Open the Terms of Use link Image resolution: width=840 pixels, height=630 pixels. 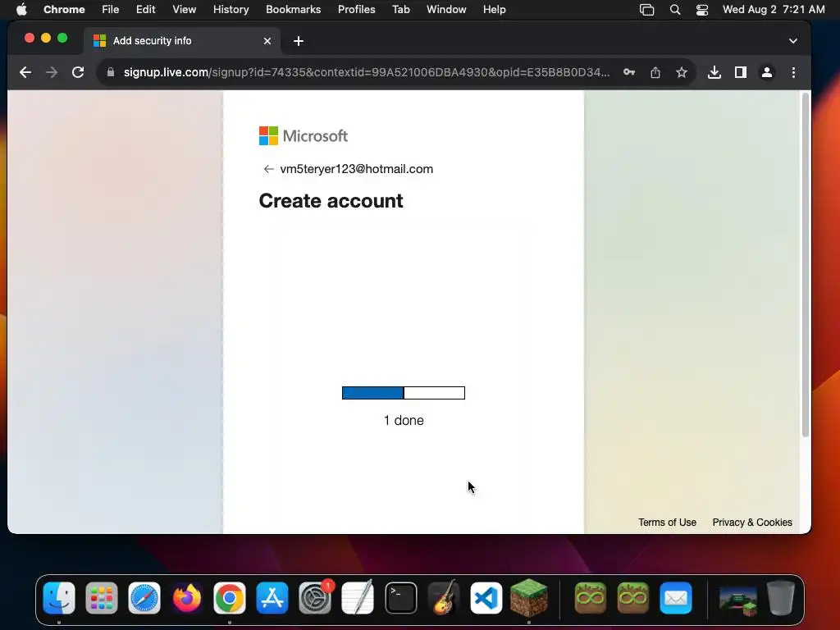pyautogui.click(x=667, y=523)
